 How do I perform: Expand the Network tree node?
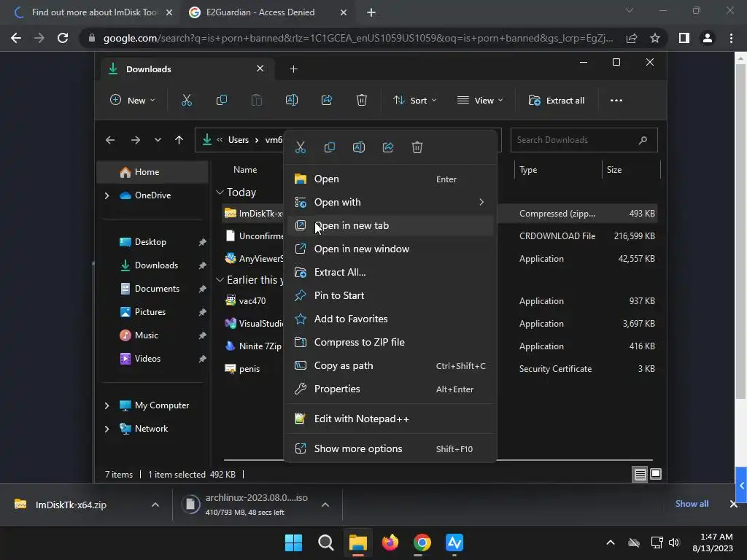107,429
